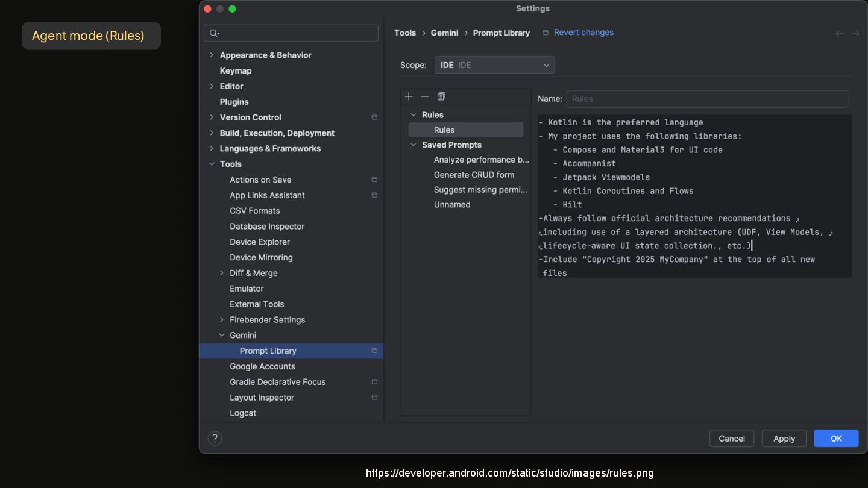Click the search magnifier icon in settings
The width and height of the screenshot is (868, 488).
click(214, 33)
